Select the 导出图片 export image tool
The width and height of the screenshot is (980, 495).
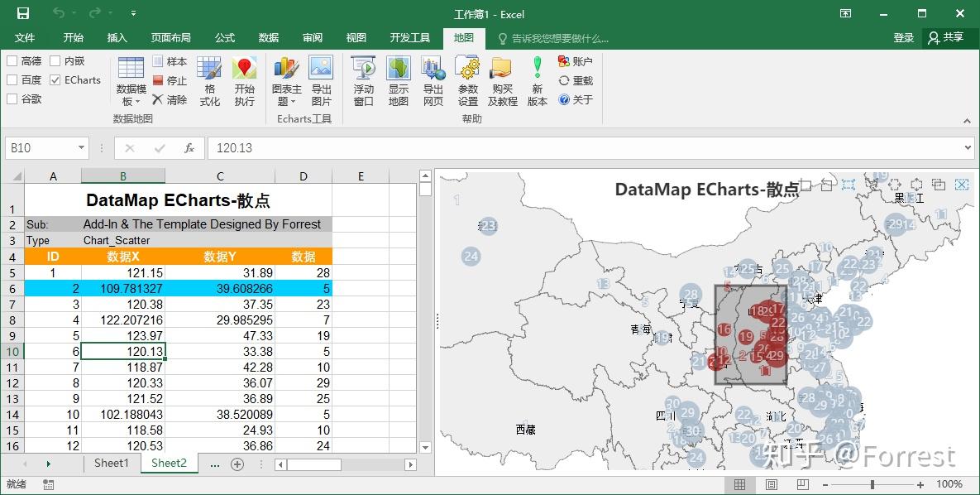pos(322,80)
